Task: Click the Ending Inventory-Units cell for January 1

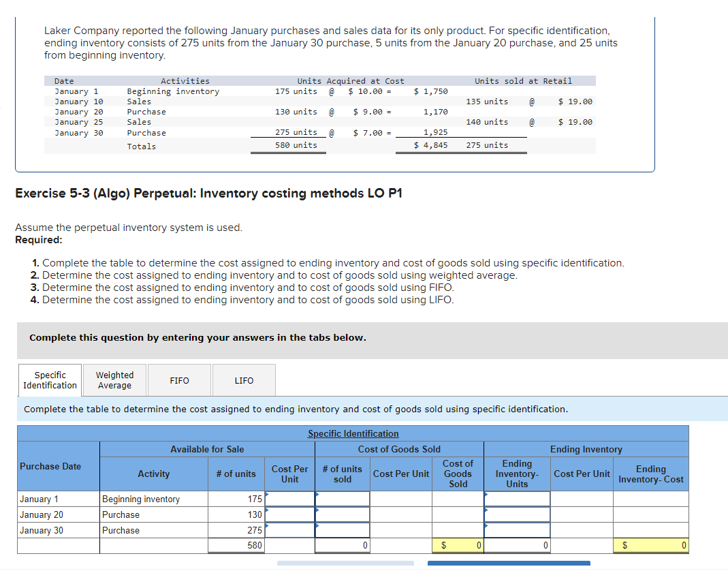Action: pos(517,498)
